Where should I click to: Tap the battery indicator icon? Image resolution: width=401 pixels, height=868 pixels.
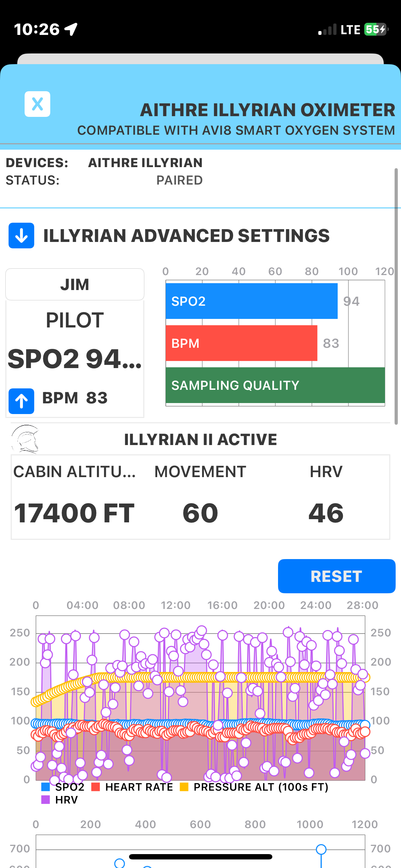tap(376, 29)
